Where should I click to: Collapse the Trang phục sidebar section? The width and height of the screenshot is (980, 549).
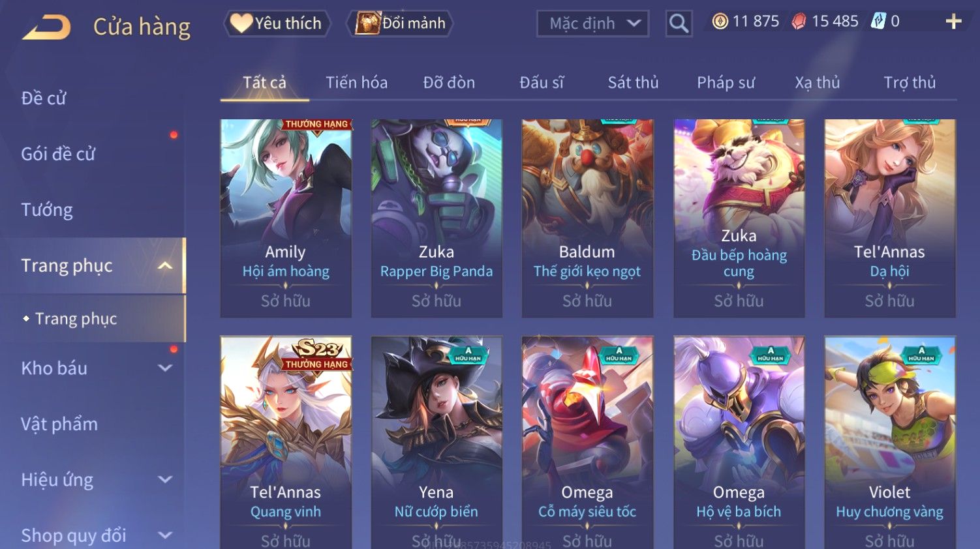tap(165, 265)
